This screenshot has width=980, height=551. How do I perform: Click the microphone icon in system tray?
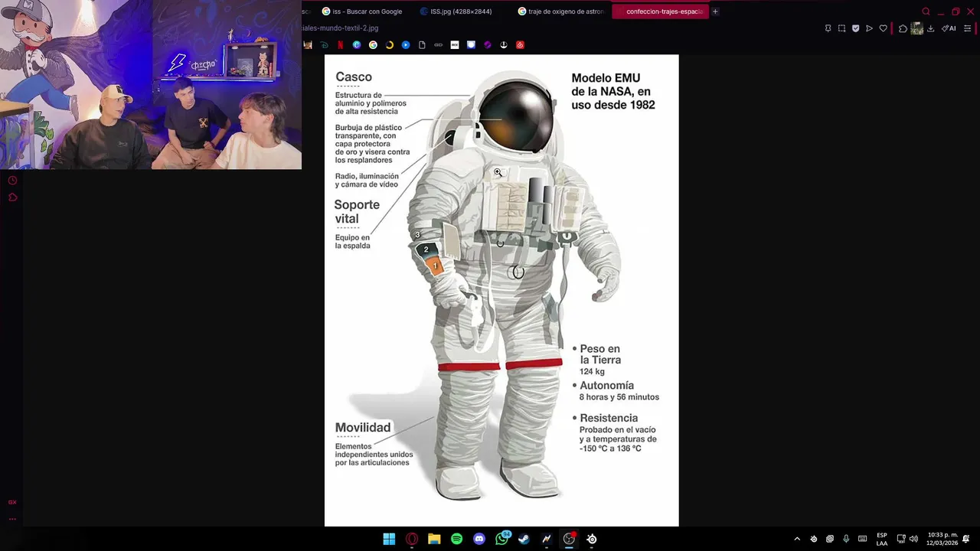(846, 539)
